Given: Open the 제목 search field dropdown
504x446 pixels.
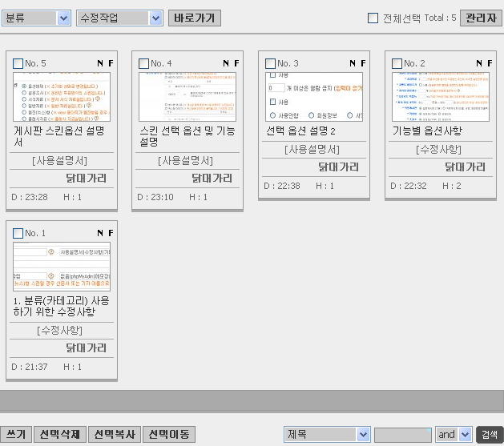Looking at the screenshot, I should tap(326, 435).
